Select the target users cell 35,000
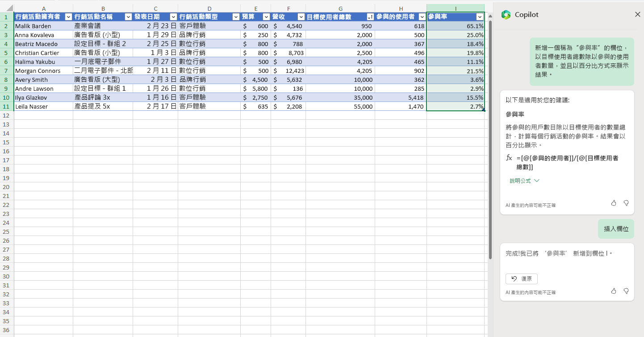The width and height of the screenshot is (644, 337). (x=340, y=97)
